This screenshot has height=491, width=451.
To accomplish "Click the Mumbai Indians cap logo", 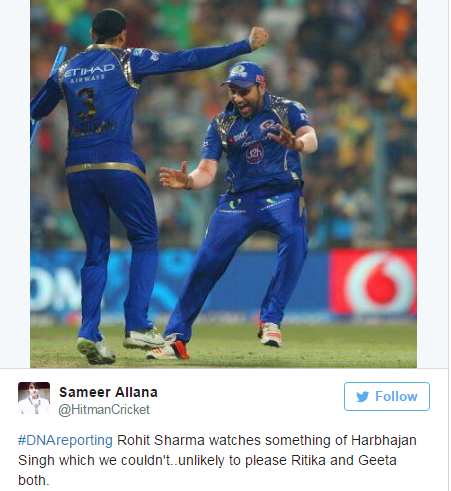I will point(238,73).
